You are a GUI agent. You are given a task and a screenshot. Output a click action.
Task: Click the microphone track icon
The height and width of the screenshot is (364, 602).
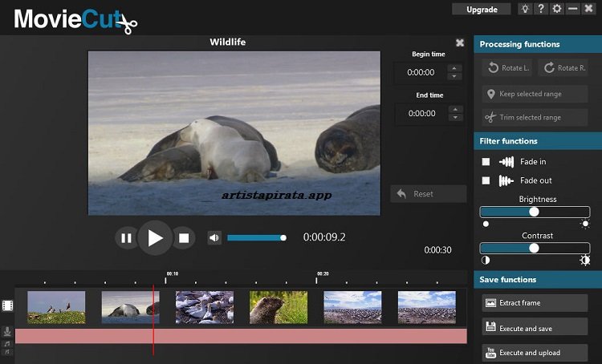point(7,331)
